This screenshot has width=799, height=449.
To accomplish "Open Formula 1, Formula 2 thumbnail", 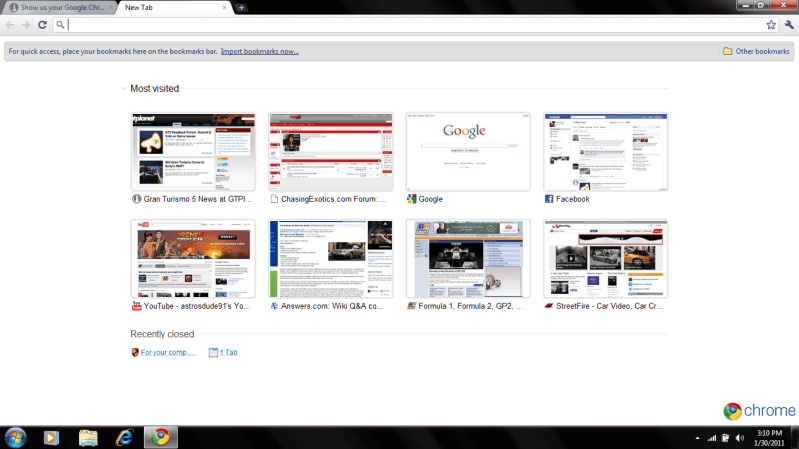I will pyautogui.click(x=468, y=259).
